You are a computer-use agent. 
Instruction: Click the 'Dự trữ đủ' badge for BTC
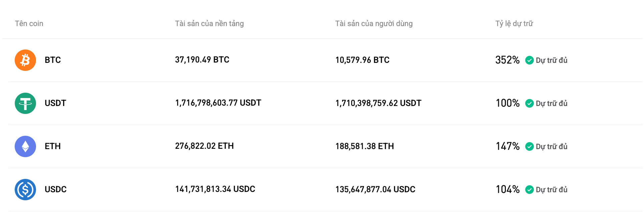click(552, 61)
